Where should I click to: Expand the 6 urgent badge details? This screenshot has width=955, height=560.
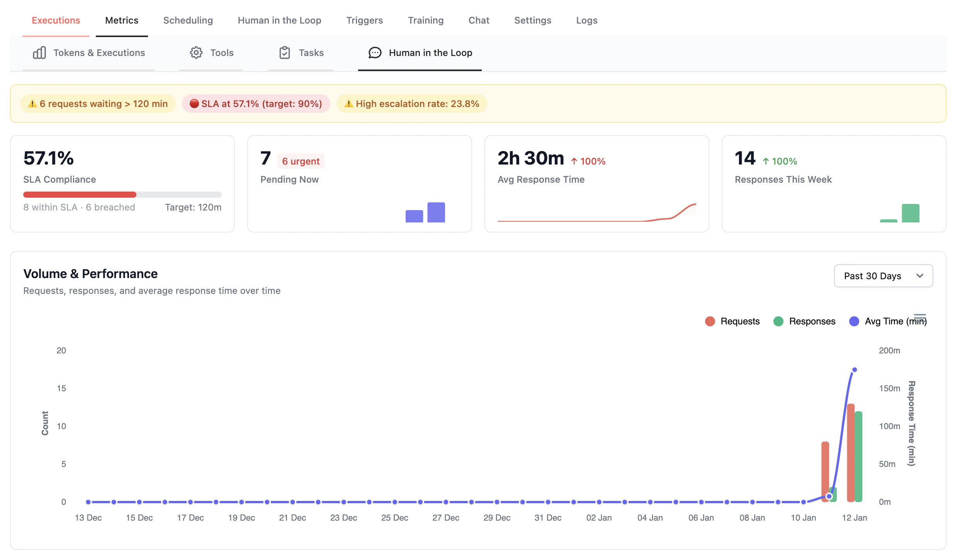coord(300,161)
